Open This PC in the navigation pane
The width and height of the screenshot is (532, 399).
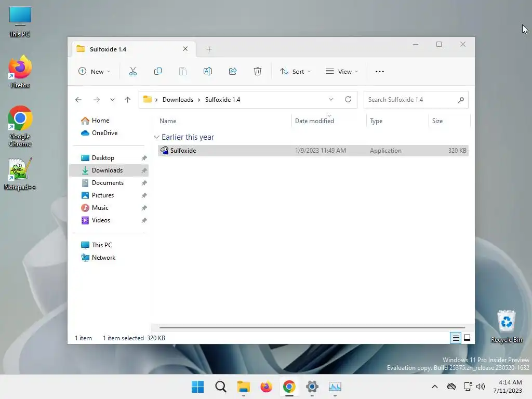(102, 245)
